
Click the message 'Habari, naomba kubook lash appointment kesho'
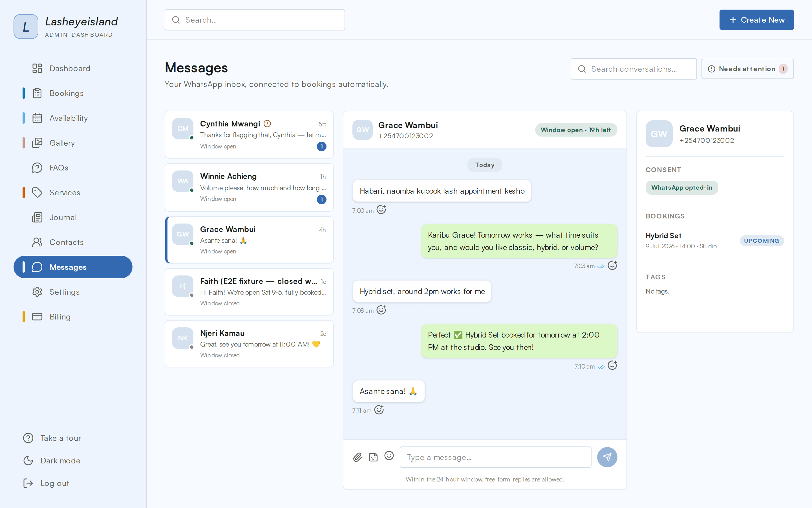pos(442,191)
